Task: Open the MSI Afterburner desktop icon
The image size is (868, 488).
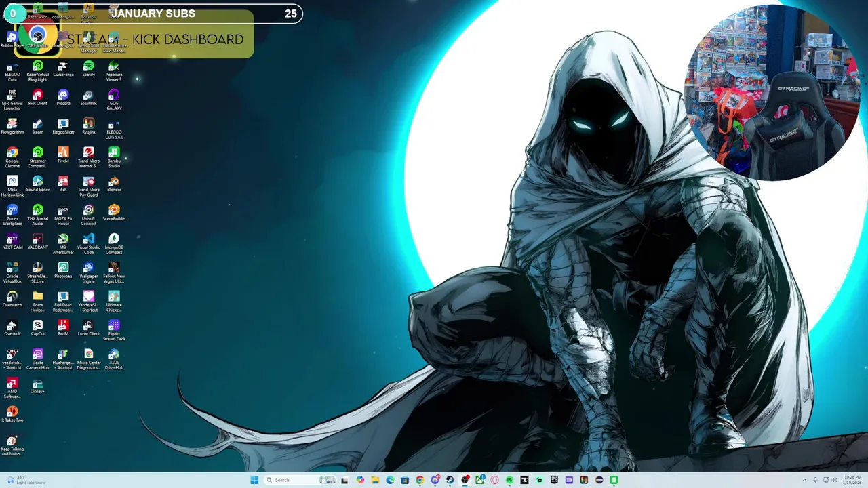Action: tap(63, 244)
